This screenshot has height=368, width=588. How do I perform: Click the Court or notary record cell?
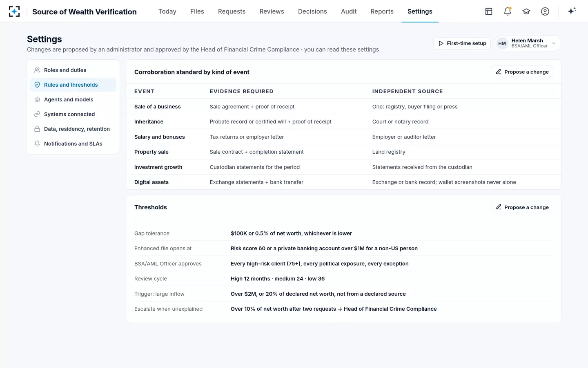[400, 122]
